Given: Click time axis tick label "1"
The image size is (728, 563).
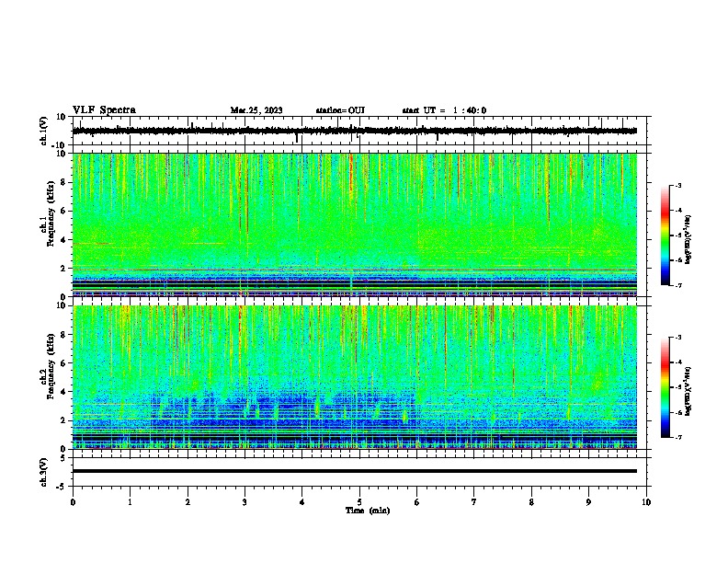Looking at the screenshot, I should pos(130,502).
